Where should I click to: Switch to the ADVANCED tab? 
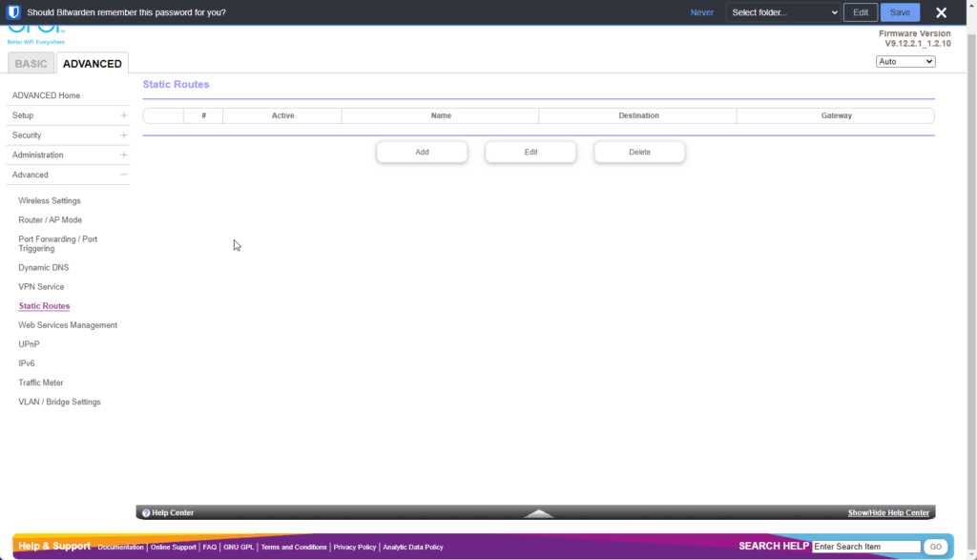[x=93, y=64]
